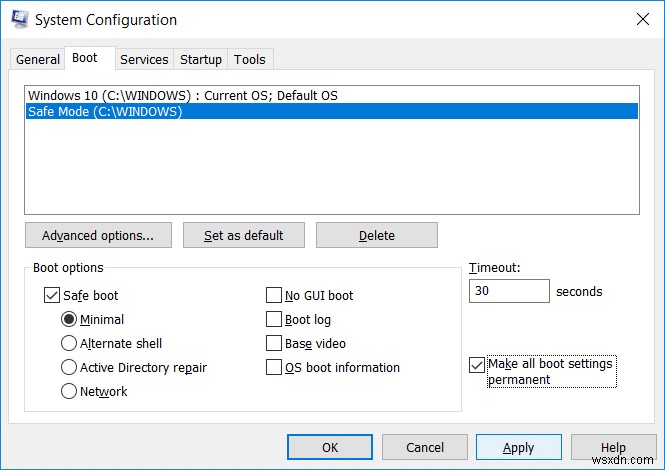This screenshot has height=470, width=665.
Task: Enable the No GUI boot checkbox
Action: pyautogui.click(x=274, y=295)
